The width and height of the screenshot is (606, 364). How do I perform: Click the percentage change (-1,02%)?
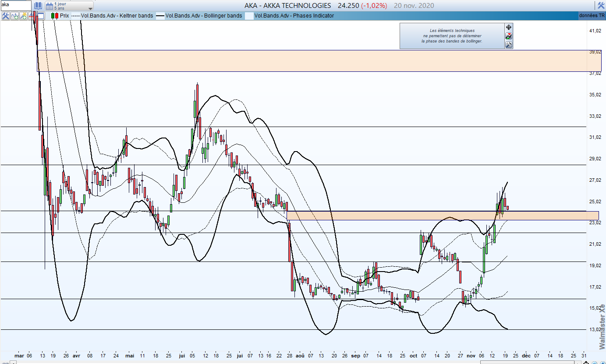coord(374,6)
